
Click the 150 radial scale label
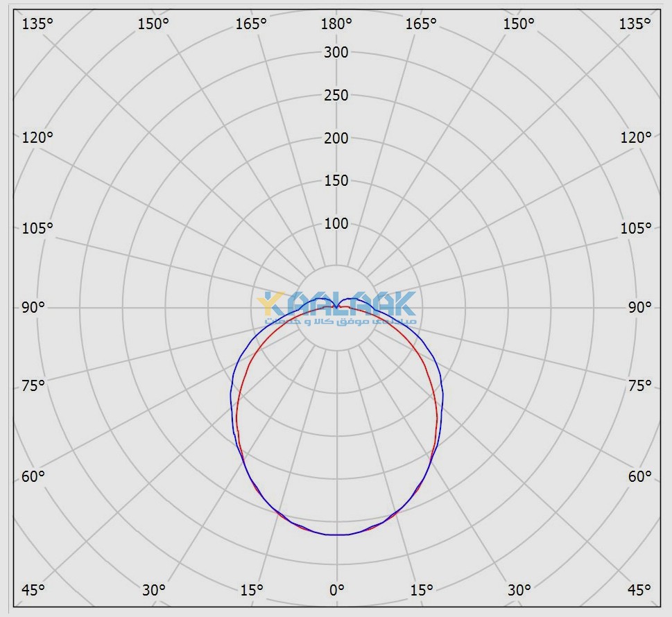(336, 181)
